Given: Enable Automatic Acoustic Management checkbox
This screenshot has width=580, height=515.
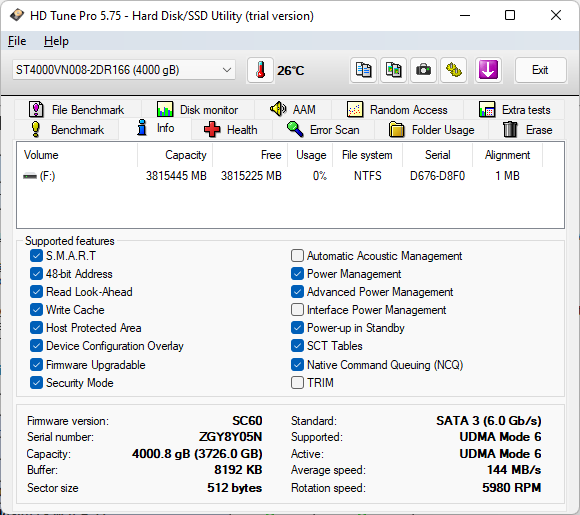Looking at the screenshot, I should point(297,256).
